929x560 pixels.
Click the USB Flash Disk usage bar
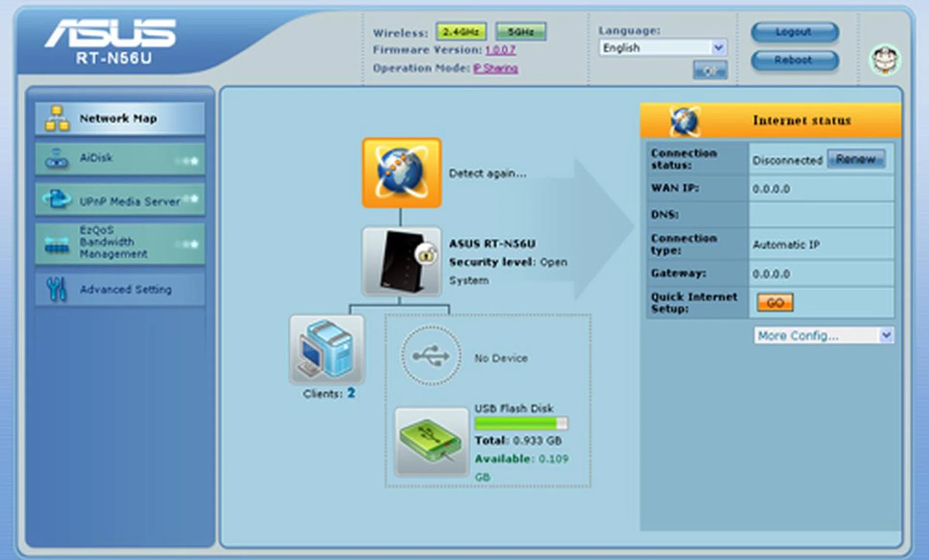pyautogui.click(x=521, y=424)
